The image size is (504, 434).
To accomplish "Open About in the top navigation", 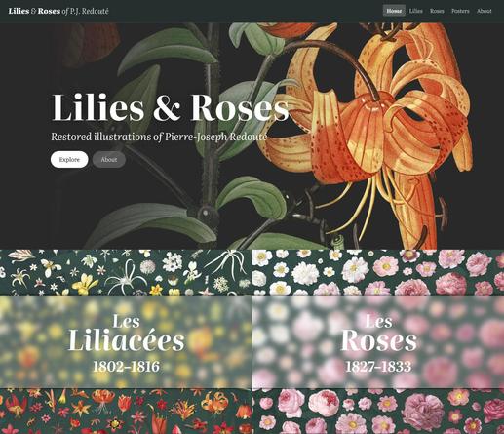I will pyautogui.click(x=484, y=11).
